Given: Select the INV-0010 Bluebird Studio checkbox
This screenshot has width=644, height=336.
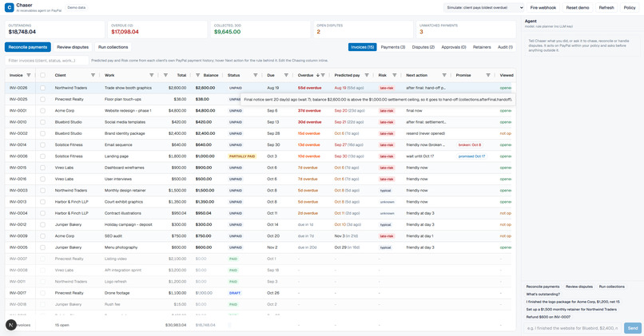Looking at the screenshot, I should pos(42,122).
